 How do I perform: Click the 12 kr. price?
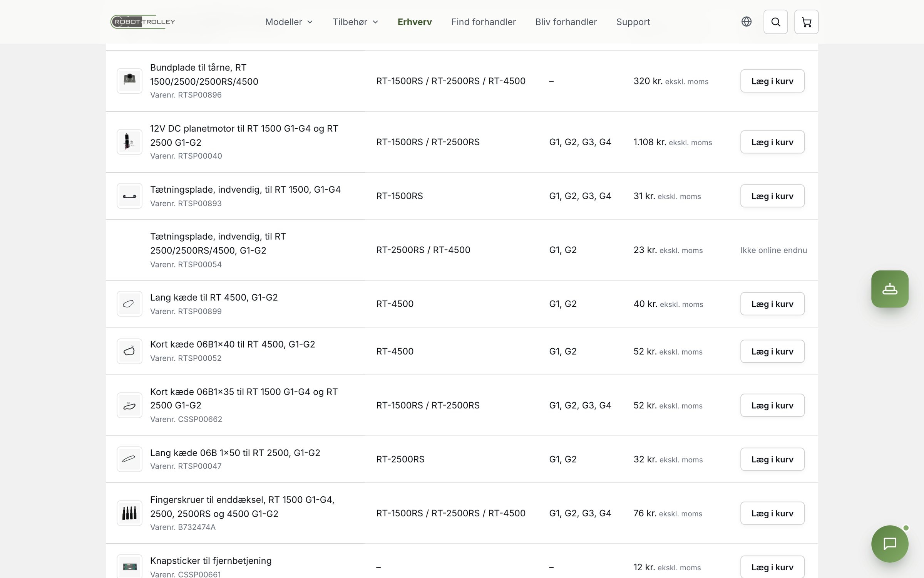(644, 567)
